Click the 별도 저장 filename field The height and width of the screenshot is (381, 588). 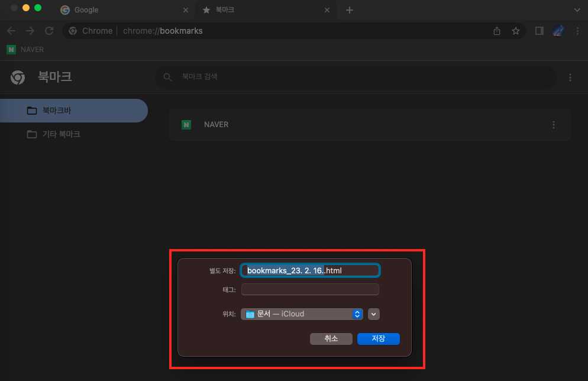pos(310,271)
